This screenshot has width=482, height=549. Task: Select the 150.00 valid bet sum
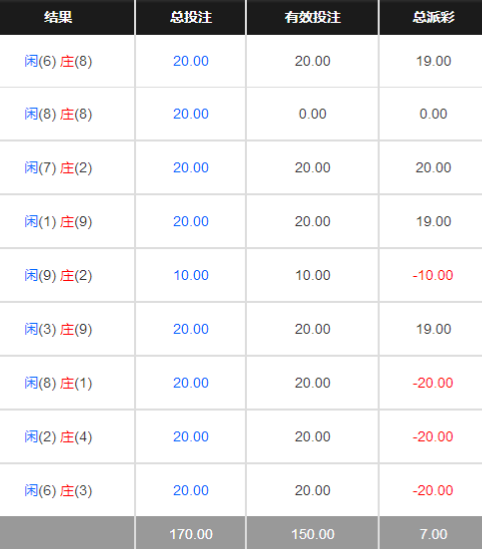point(313,534)
